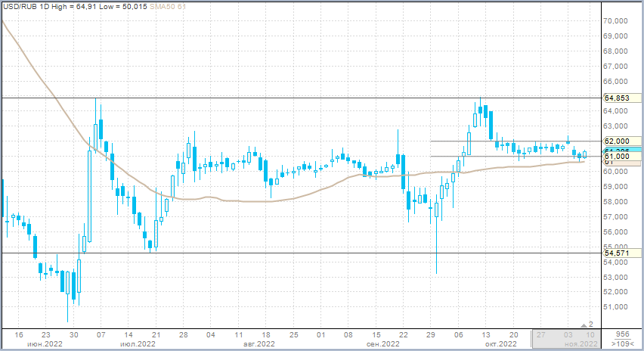644x351 pixels.
Task: Select the 64,853 resistance level price tag
Action: (618, 98)
